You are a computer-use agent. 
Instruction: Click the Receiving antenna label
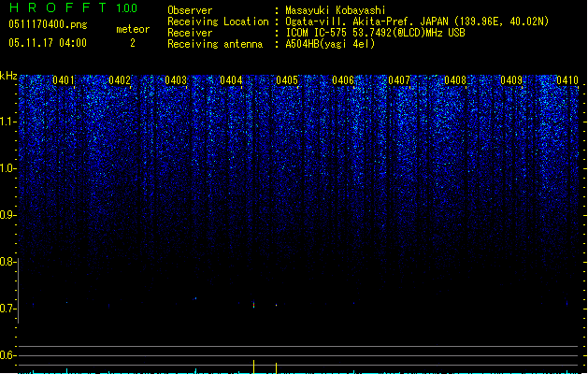(x=215, y=44)
